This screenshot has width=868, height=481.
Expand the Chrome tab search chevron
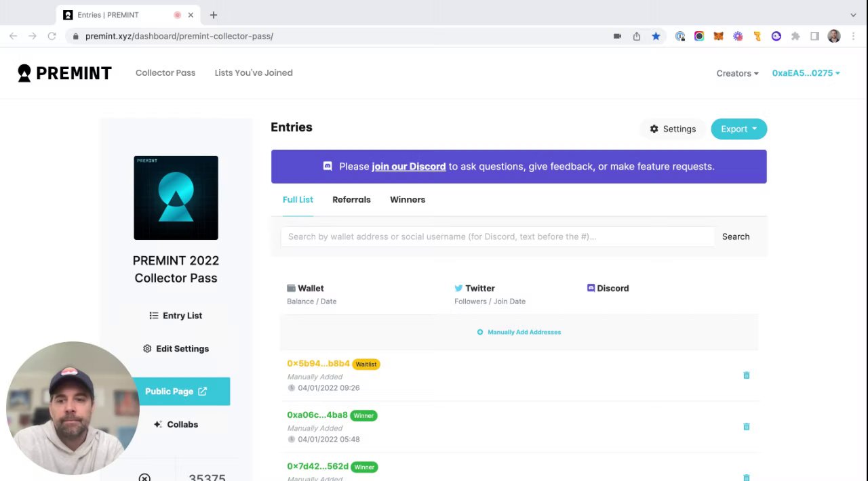[x=853, y=15]
